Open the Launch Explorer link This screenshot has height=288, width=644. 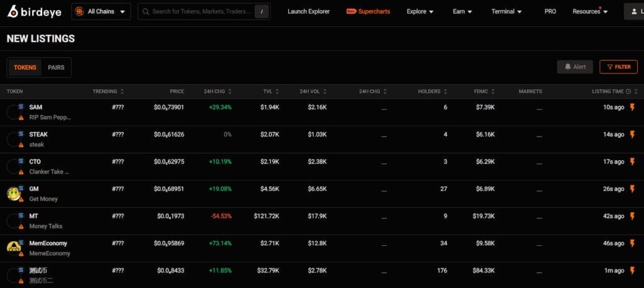click(308, 11)
